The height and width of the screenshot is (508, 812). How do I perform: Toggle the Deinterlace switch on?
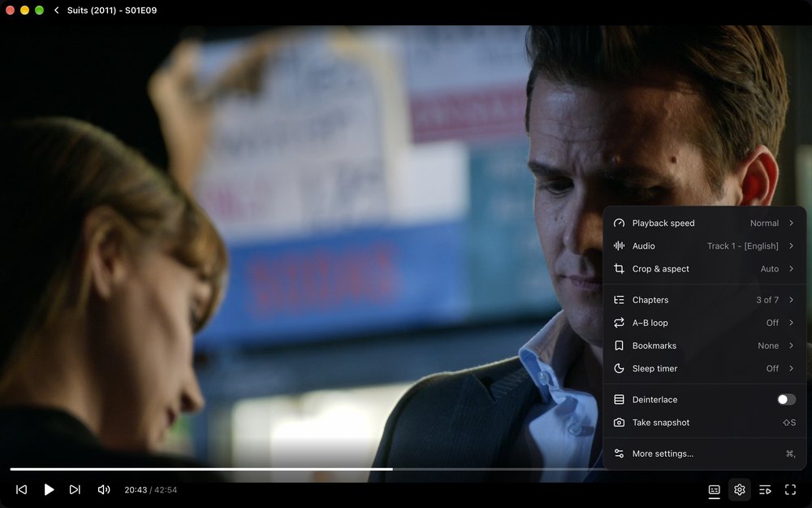coord(786,400)
